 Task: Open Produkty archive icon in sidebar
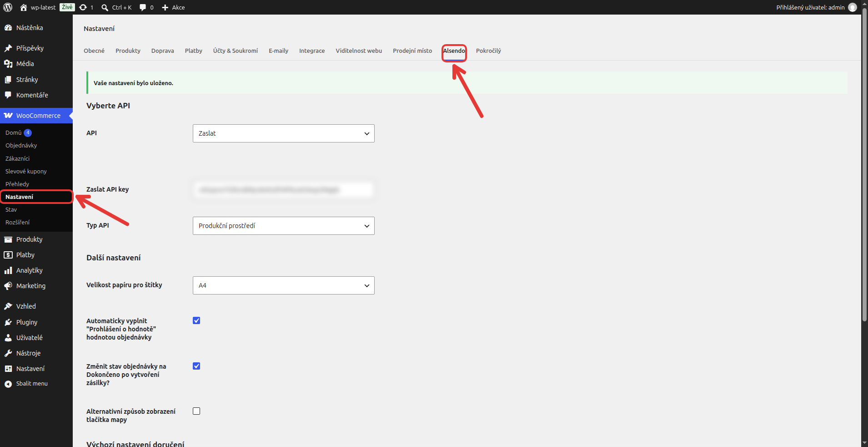pyautogui.click(x=8, y=239)
